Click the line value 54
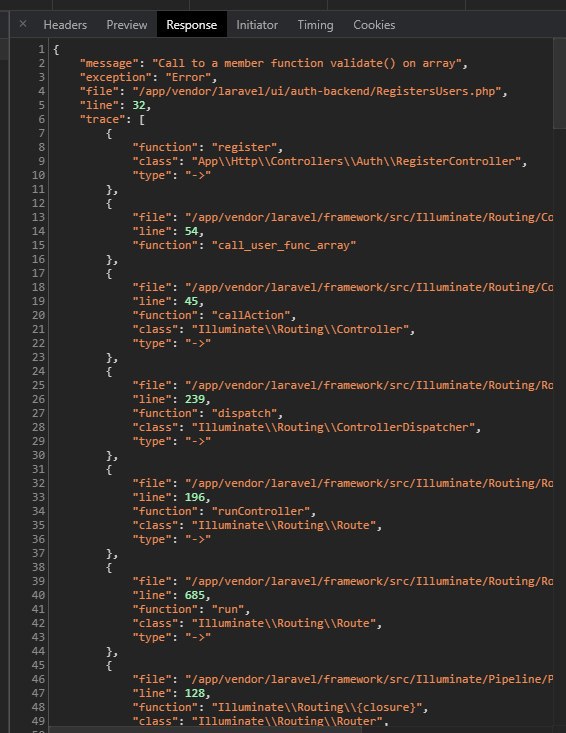 192,231
